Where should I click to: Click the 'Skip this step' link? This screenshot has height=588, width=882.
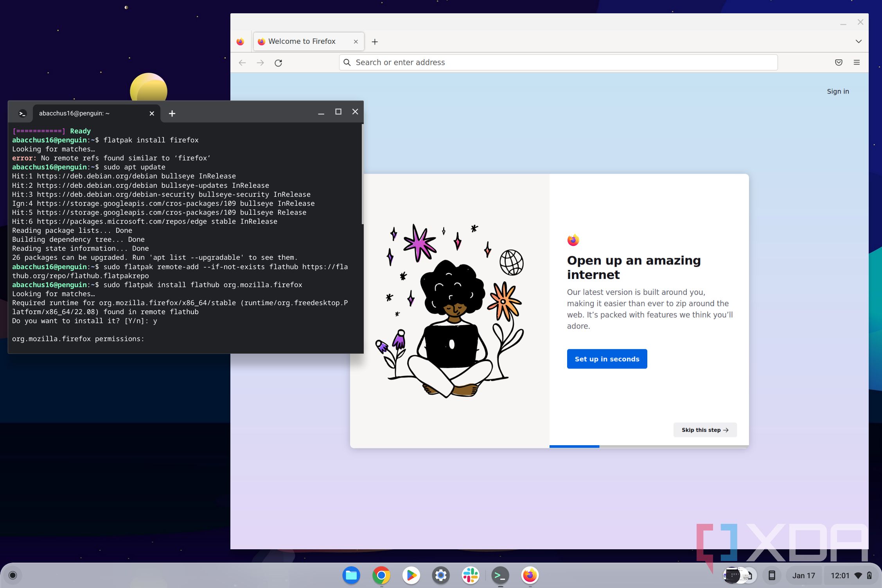point(705,430)
